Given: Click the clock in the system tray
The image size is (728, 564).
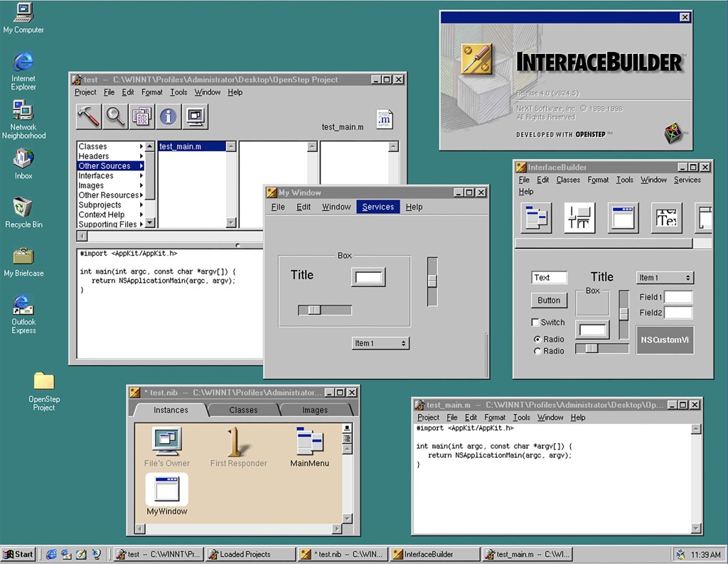Looking at the screenshot, I should pos(706,554).
